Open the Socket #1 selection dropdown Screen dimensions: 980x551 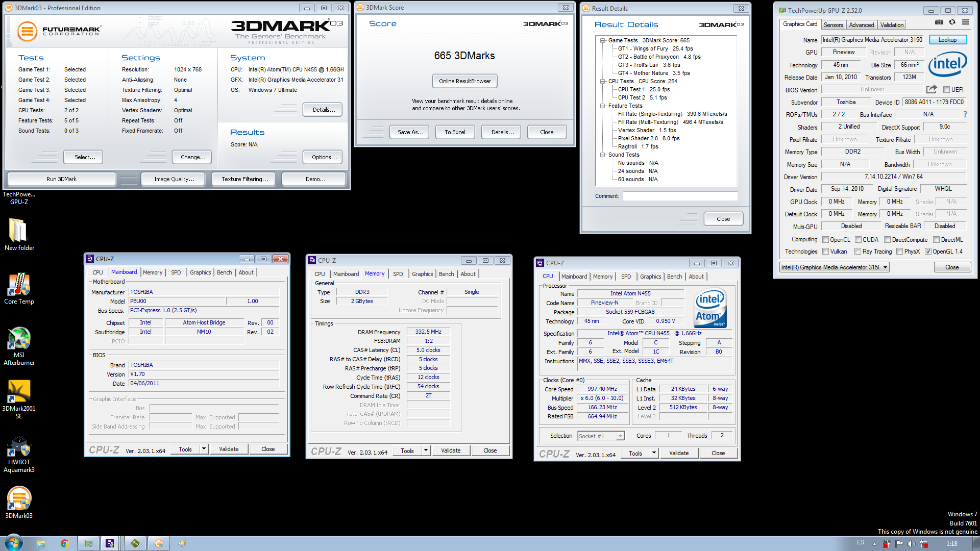pyautogui.click(x=601, y=436)
